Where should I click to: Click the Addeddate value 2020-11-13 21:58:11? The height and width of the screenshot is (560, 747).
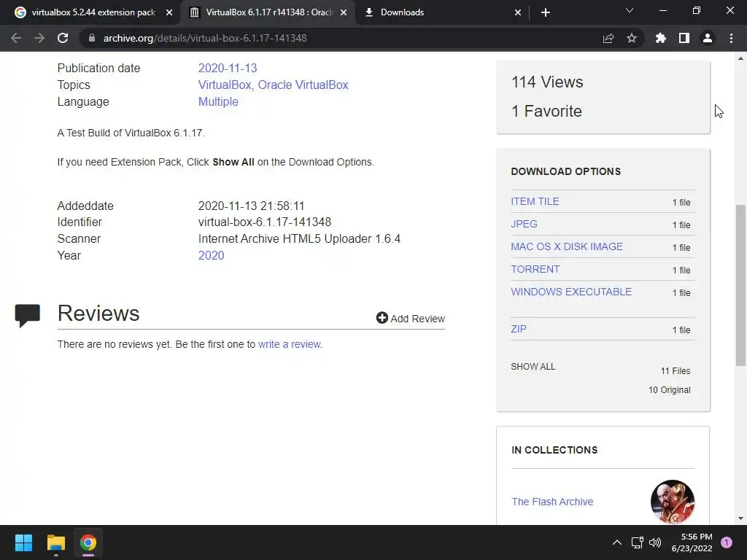point(251,206)
